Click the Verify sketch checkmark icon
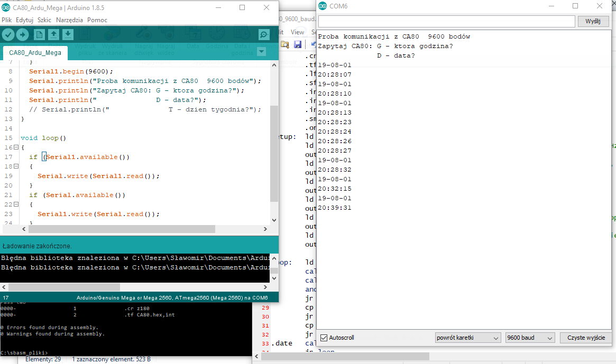 8,35
